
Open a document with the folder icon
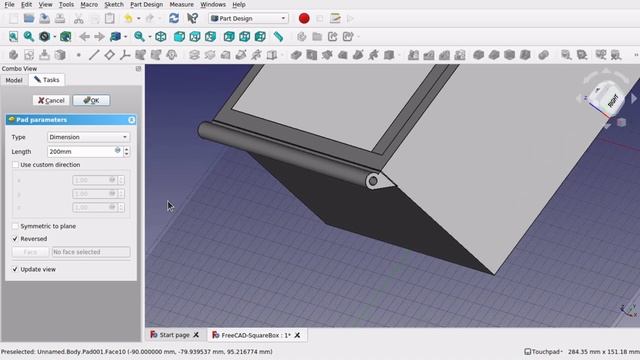click(29, 18)
